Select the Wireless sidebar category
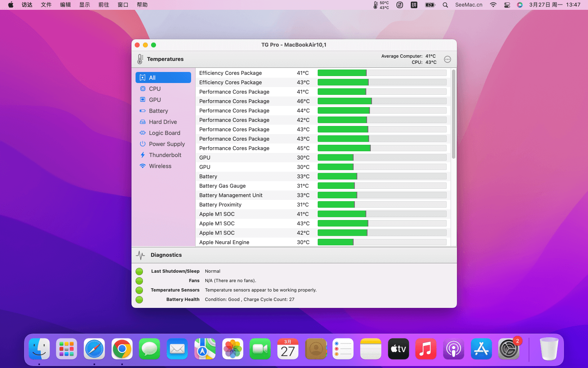The image size is (588, 368). click(x=163, y=166)
